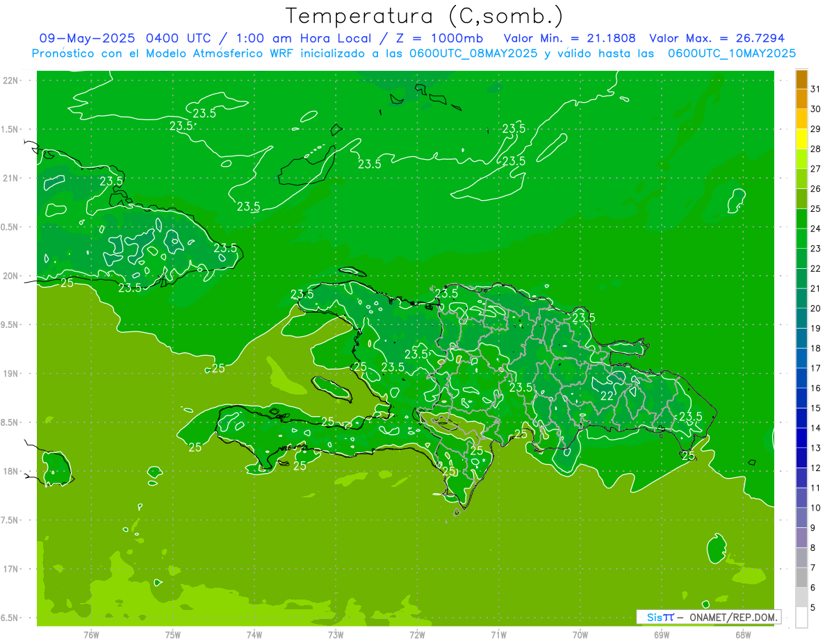Screen dimensions: 834x644
Task: Click the colorbar label "10"
Action: 816,507
